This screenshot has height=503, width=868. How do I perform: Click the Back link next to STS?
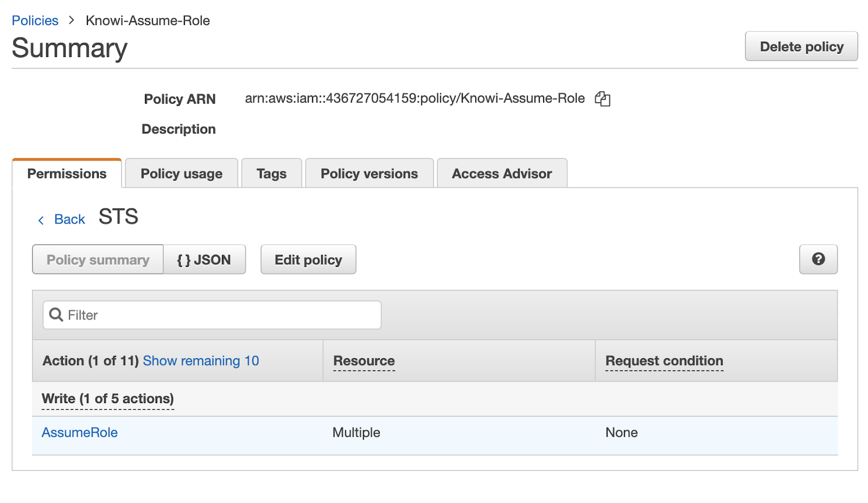click(69, 219)
